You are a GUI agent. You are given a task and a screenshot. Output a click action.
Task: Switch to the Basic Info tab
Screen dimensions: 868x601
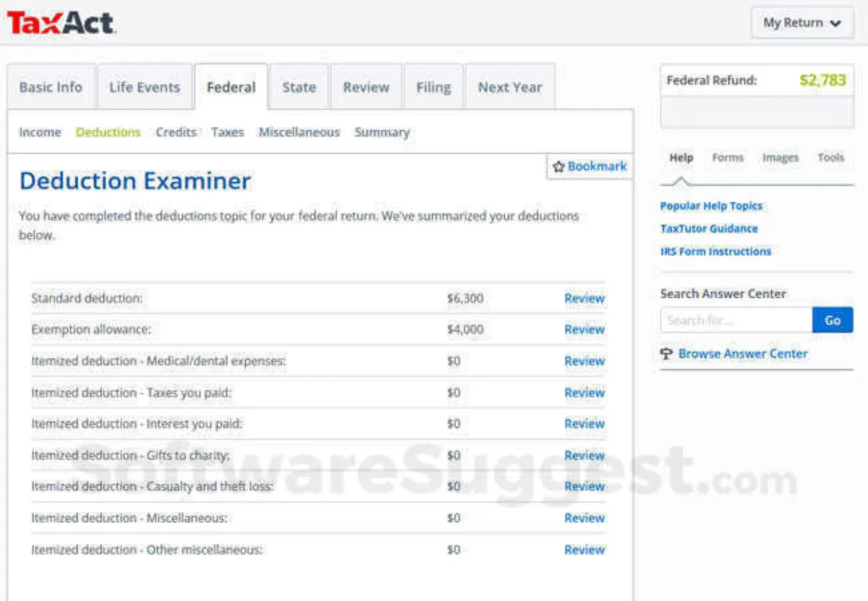pyautogui.click(x=51, y=88)
